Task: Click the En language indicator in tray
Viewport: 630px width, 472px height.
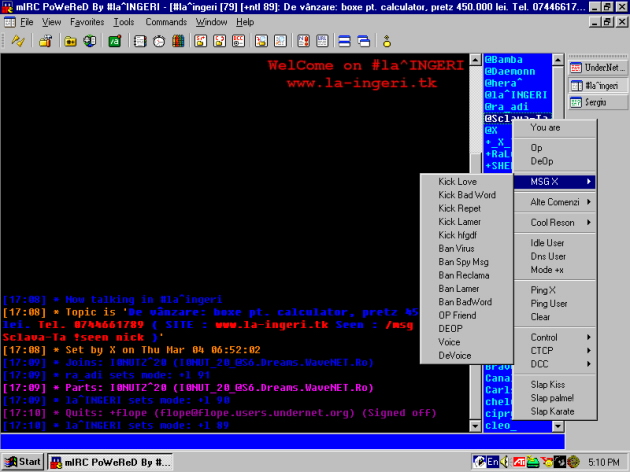Action: 493,462
